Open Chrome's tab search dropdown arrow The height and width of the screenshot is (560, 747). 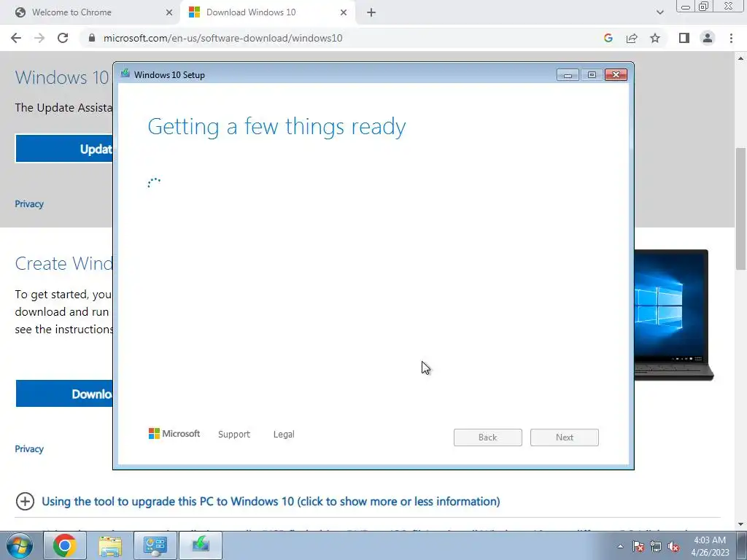click(659, 12)
